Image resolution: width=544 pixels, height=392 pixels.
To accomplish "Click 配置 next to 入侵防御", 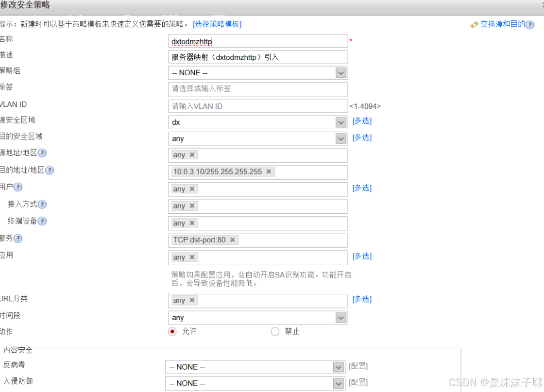I will point(358,382).
